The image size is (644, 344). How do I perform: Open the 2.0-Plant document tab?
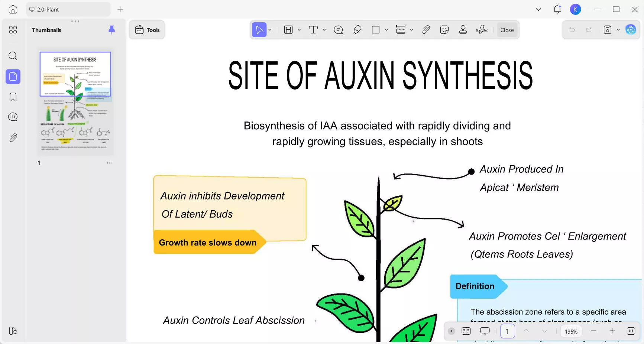pyautogui.click(x=68, y=9)
